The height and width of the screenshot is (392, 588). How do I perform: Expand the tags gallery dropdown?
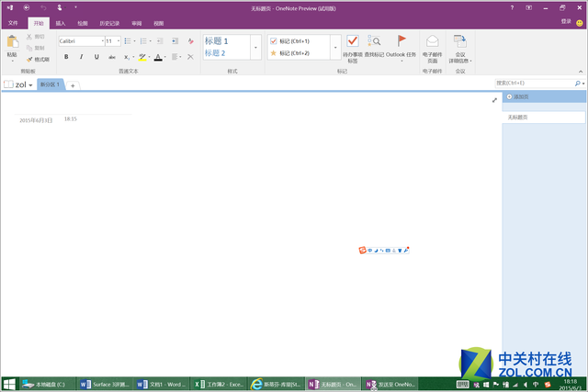335,47
